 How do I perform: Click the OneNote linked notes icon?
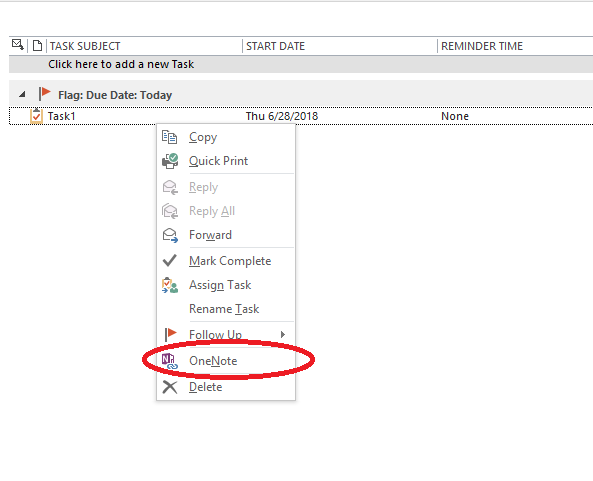(170, 361)
